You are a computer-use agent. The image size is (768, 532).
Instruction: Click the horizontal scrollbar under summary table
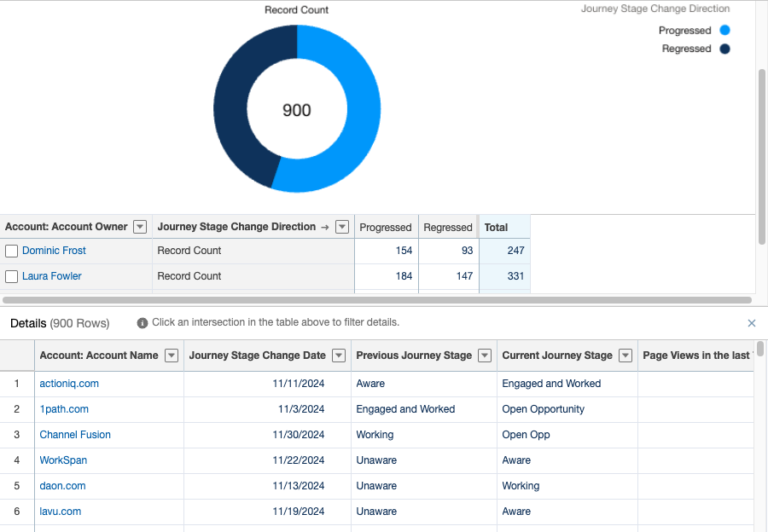click(x=375, y=300)
